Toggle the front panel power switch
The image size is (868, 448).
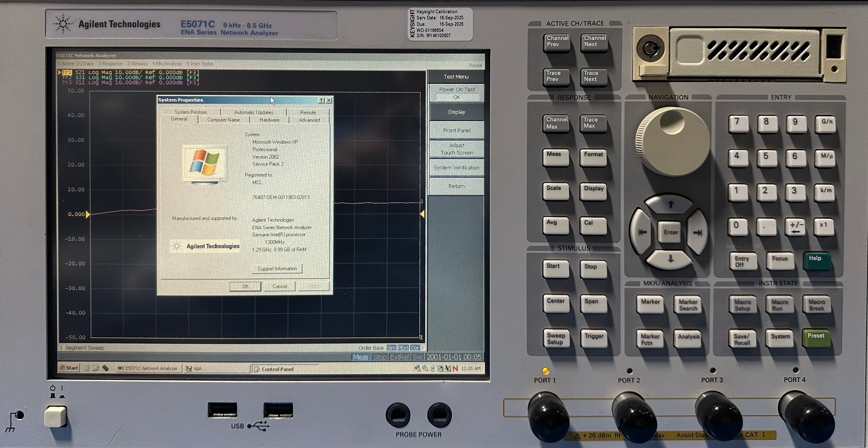point(56,416)
